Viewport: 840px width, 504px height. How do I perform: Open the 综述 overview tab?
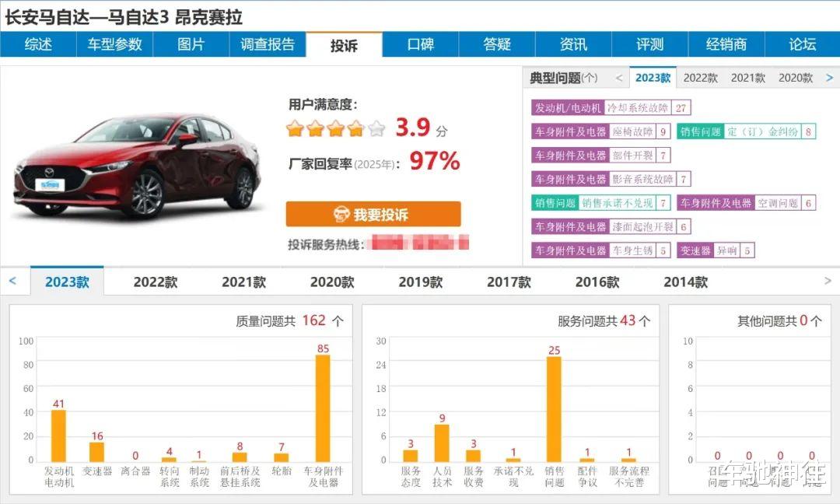38,44
